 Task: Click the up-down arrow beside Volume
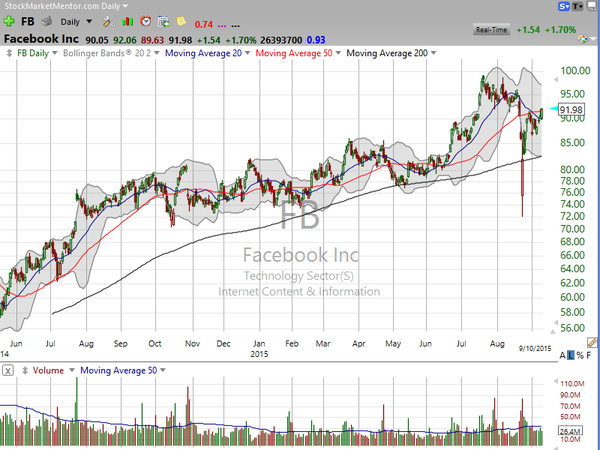[x=25, y=370]
